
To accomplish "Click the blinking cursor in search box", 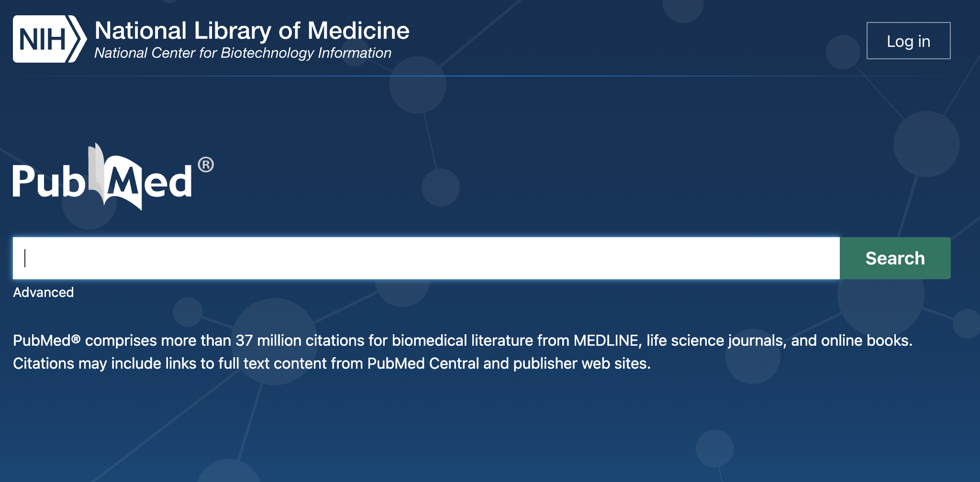I will (25, 258).
